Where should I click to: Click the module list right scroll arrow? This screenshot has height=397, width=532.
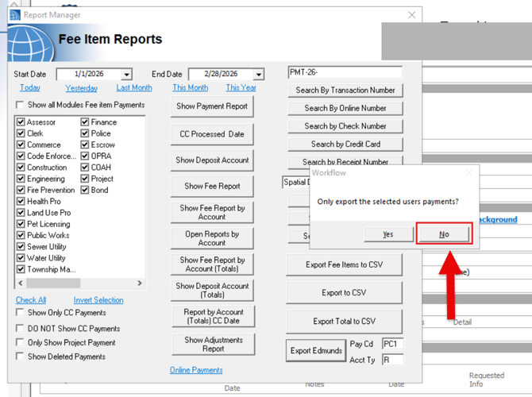click(x=140, y=283)
